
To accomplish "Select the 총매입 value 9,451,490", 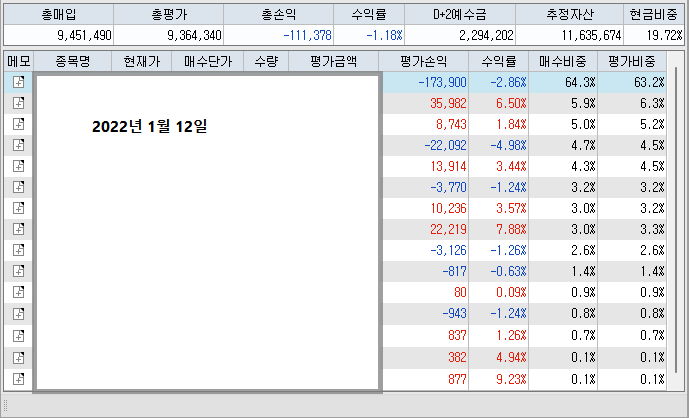I will (84, 35).
